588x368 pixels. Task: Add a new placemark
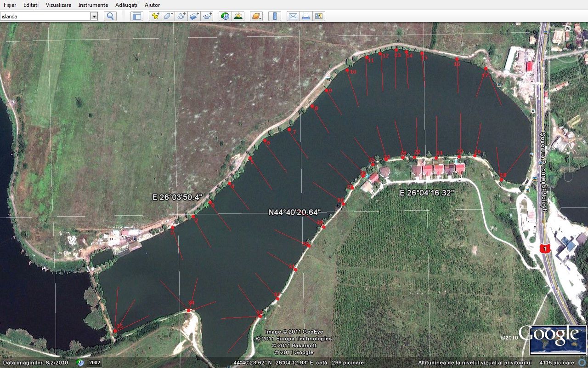point(155,16)
